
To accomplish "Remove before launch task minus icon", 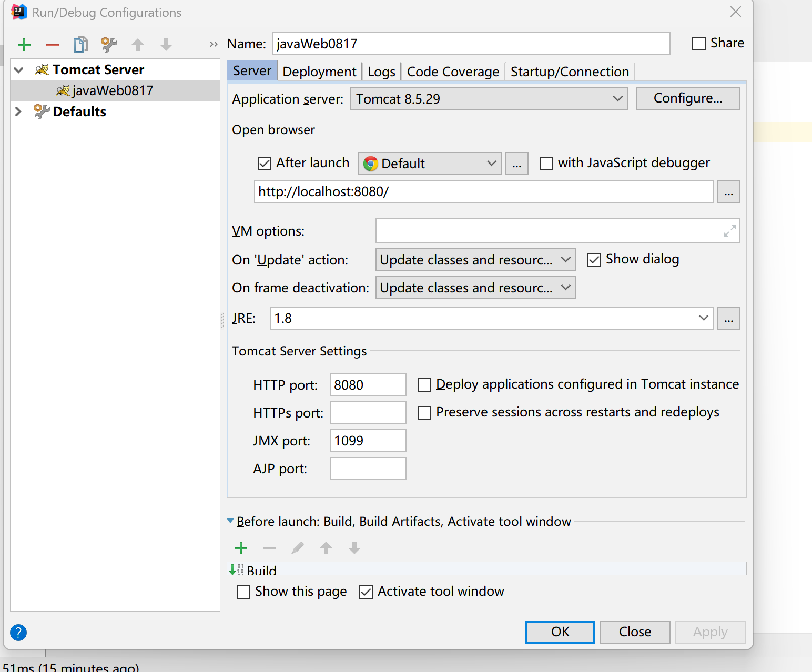I will [269, 548].
